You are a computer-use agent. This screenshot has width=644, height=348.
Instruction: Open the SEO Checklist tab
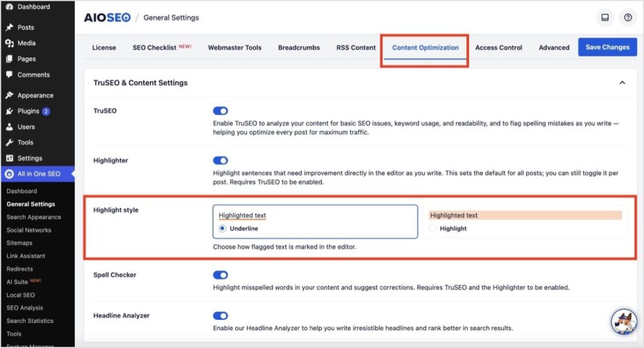(x=162, y=48)
